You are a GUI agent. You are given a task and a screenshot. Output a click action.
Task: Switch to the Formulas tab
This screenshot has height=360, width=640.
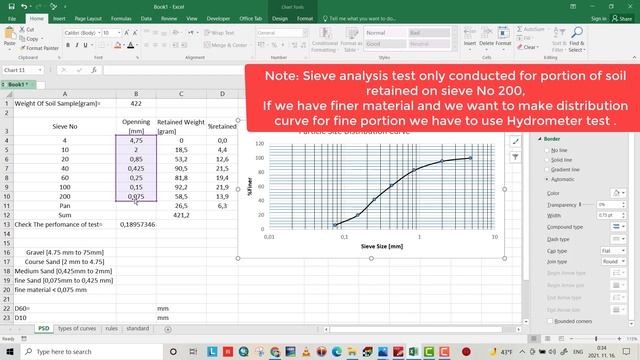tap(121, 19)
